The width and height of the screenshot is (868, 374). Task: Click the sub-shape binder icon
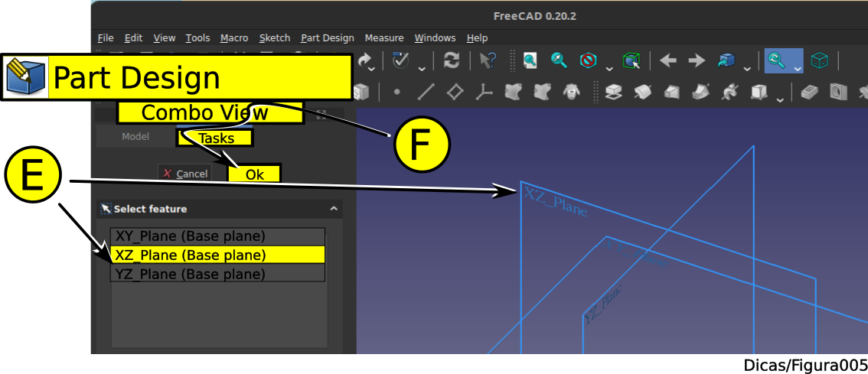(x=543, y=92)
